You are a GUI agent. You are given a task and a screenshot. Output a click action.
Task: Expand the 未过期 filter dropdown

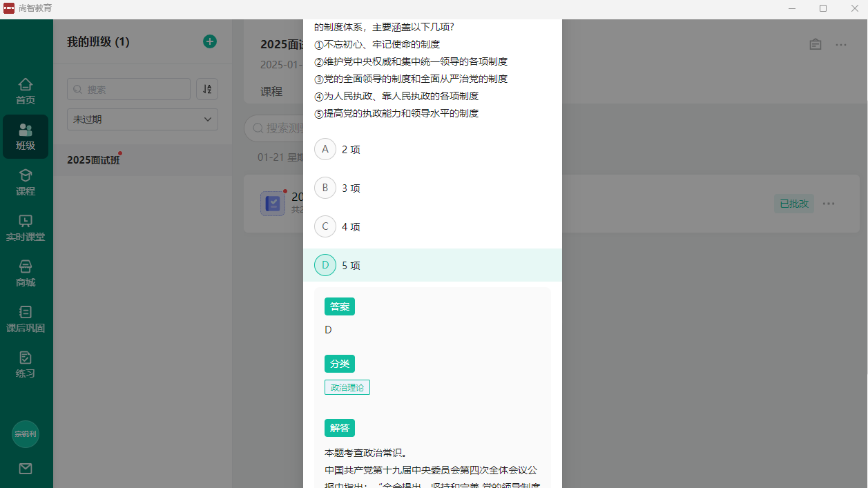point(142,119)
